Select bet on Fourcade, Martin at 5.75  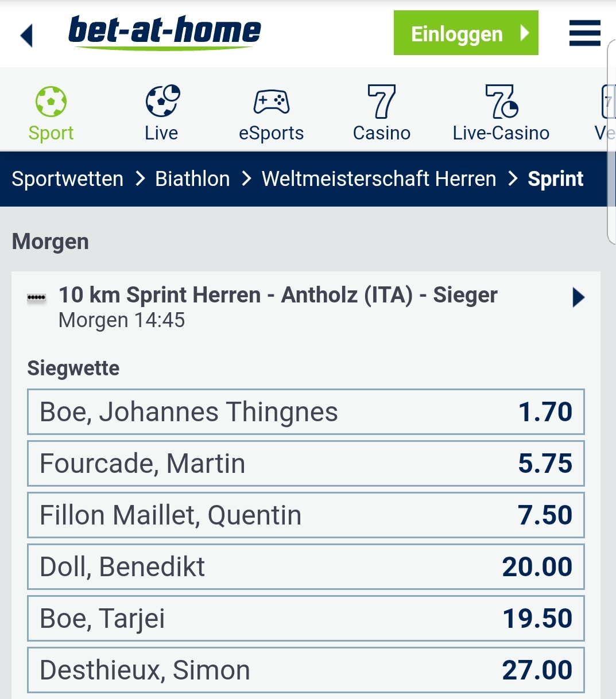pos(305,464)
